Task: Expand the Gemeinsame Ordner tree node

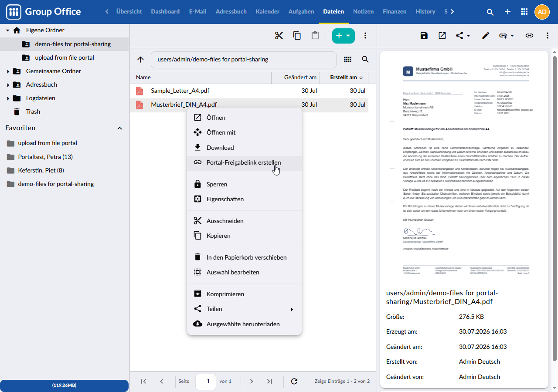Action: coord(7,71)
